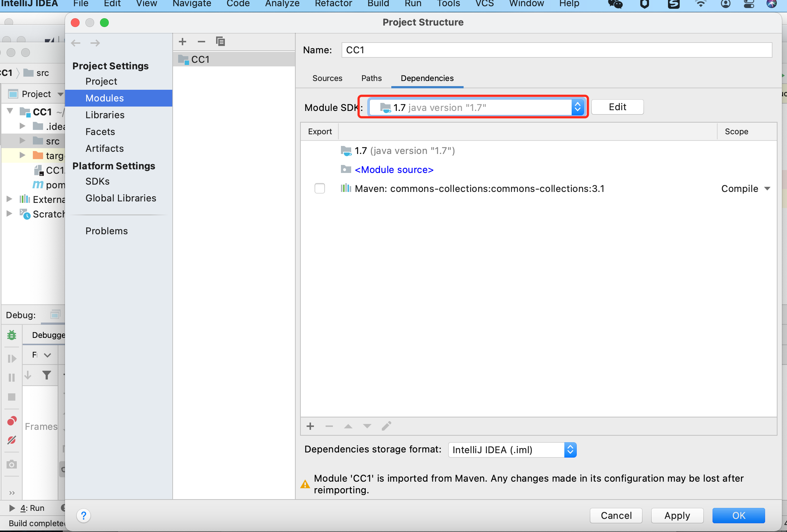Resume program icon in Debug panel
The image size is (787, 532).
tap(12, 359)
